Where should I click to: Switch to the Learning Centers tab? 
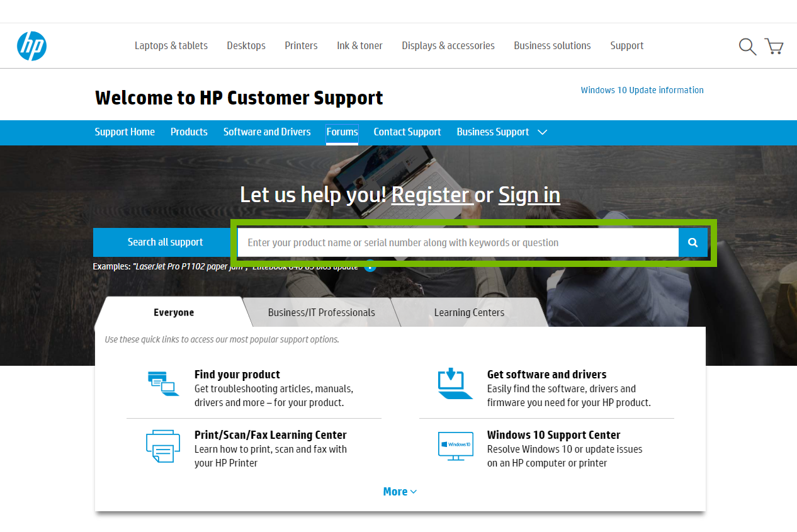click(x=468, y=312)
